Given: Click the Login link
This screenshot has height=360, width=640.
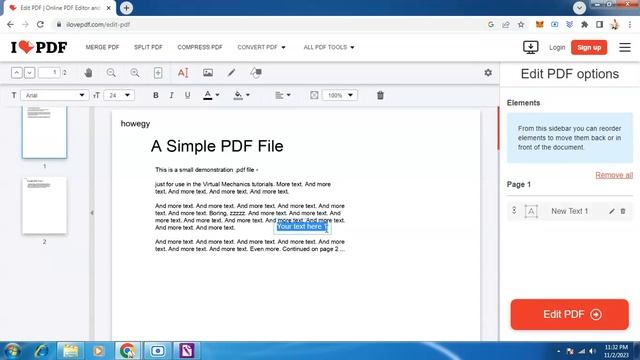Looking at the screenshot, I should (x=557, y=47).
